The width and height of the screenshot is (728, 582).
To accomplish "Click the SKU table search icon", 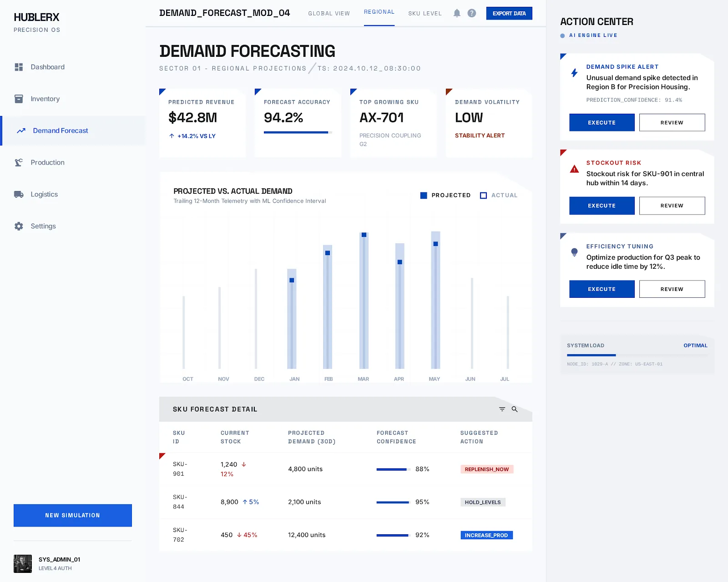I will tap(515, 409).
